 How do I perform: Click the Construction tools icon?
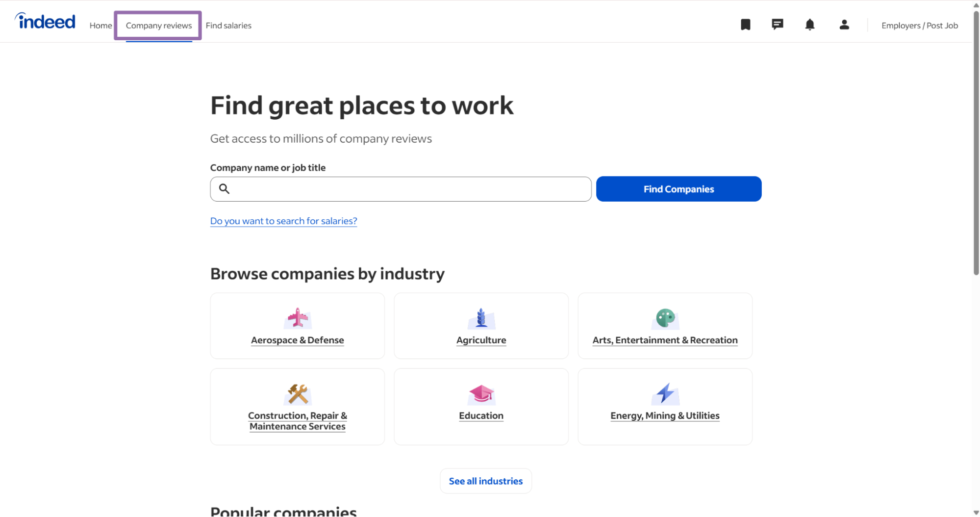(x=298, y=394)
